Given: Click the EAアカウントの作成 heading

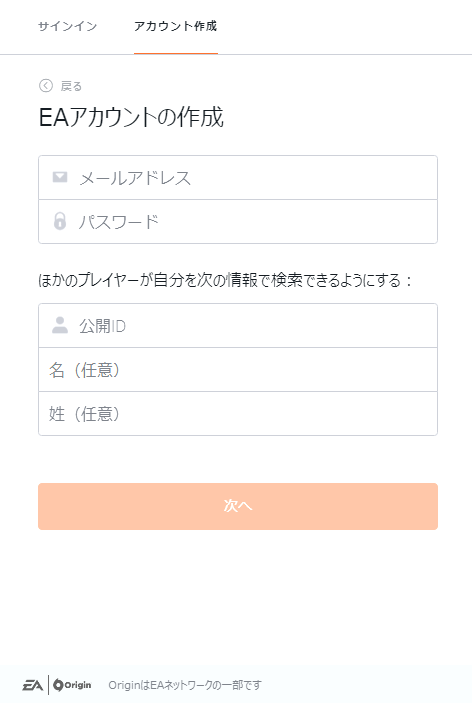Looking at the screenshot, I should point(131,117).
